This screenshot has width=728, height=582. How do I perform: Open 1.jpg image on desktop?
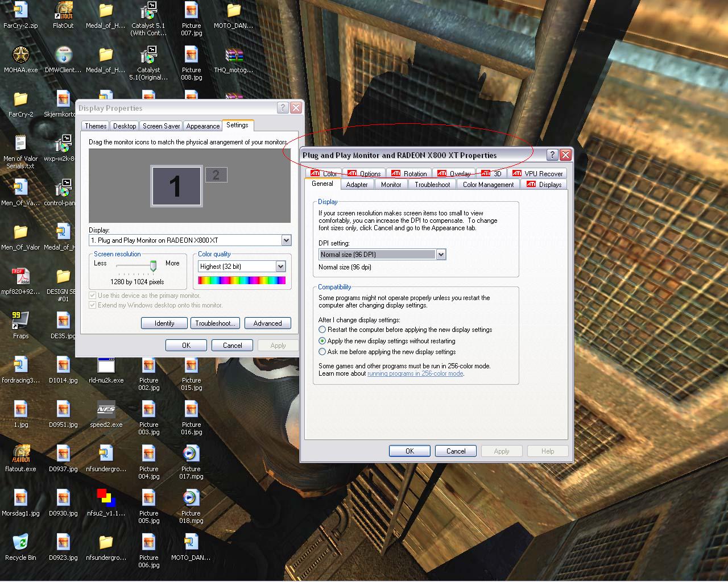pyautogui.click(x=20, y=414)
